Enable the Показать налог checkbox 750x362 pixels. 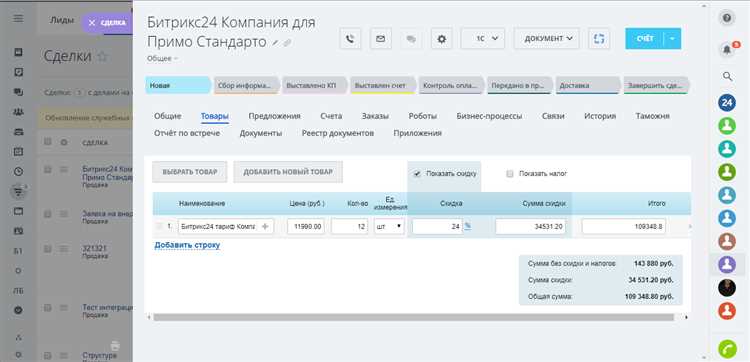click(x=510, y=174)
